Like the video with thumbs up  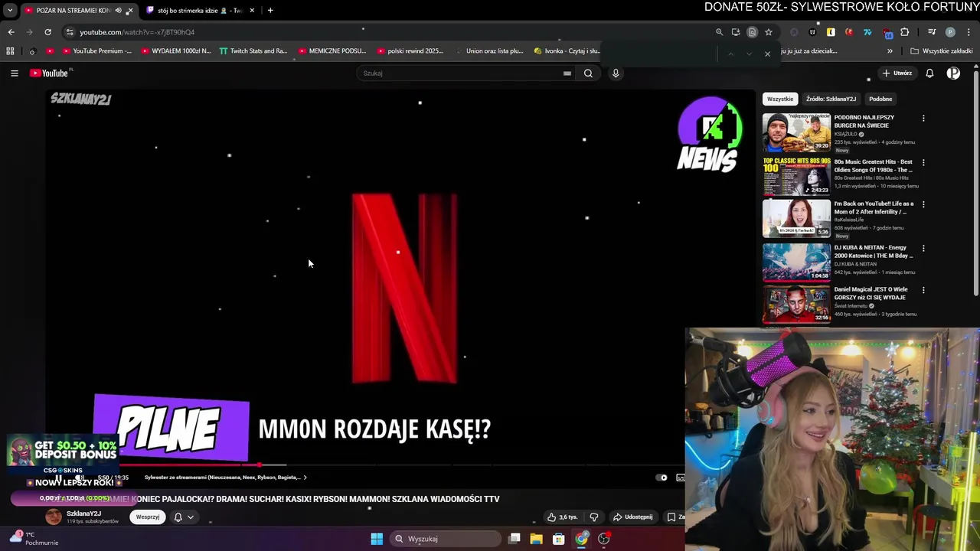(x=562, y=517)
